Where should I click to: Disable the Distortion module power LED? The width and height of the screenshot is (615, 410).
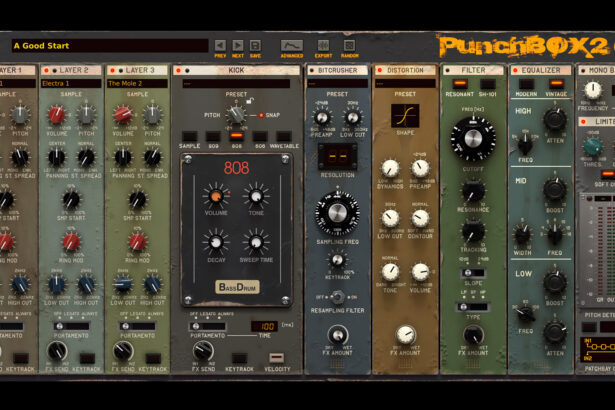click(x=379, y=71)
